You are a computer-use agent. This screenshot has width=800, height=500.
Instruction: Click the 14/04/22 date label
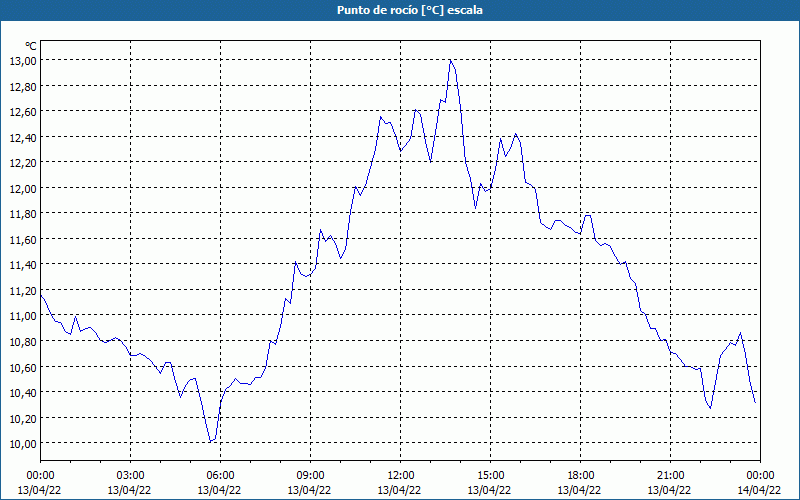pyautogui.click(x=759, y=490)
